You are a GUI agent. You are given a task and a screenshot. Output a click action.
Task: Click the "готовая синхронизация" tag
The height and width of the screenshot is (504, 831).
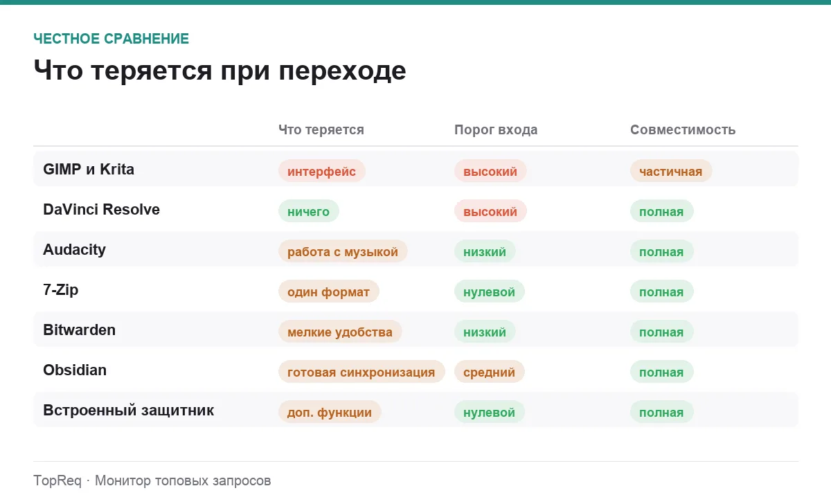click(x=361, y=372)
